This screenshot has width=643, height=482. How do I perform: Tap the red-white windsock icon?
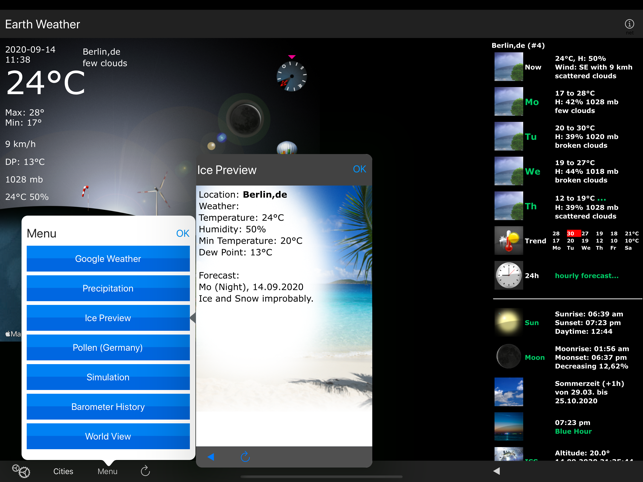(x=85, y=192)
